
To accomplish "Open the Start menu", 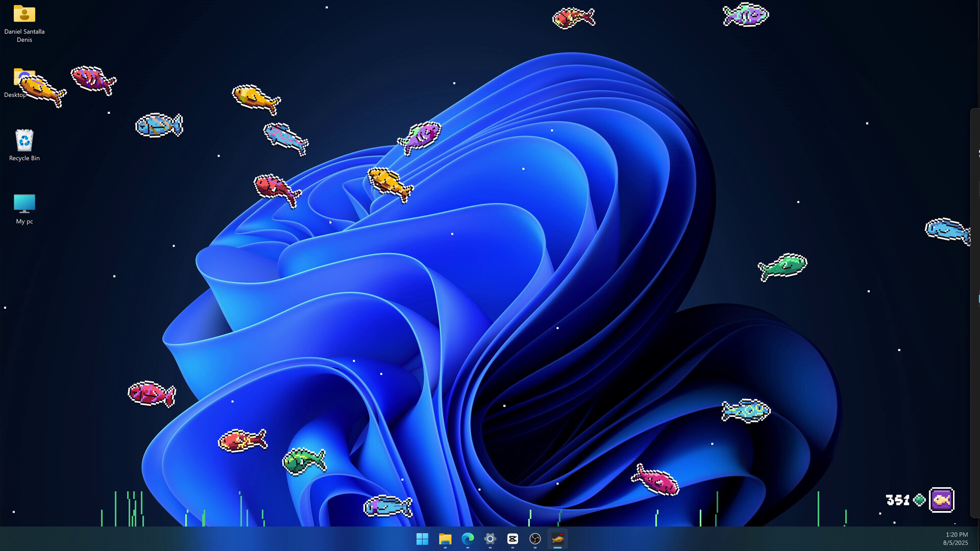I will [x=423, y=539].
